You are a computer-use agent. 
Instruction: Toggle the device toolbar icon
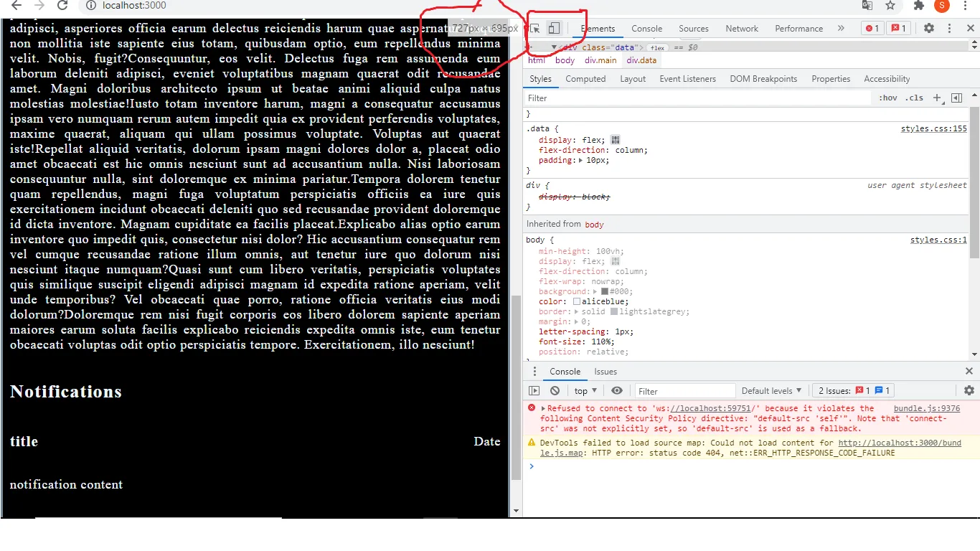[554, 29]
